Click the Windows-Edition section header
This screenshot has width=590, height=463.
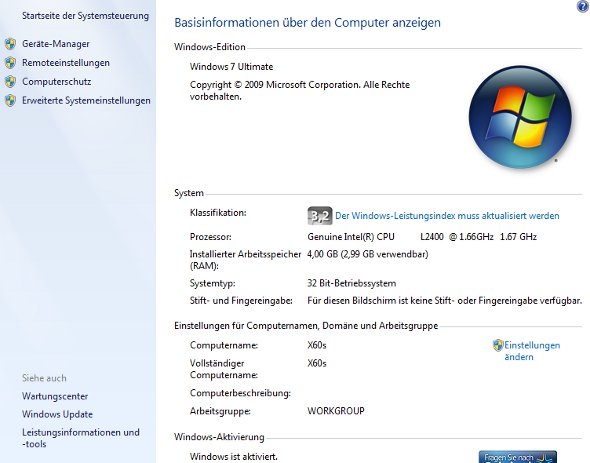click(210, 47)
